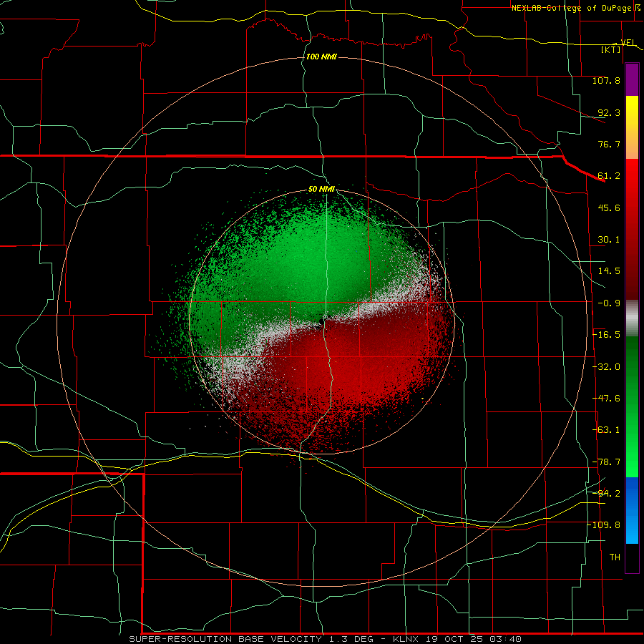The height and width of the screenshot is (644, 644).
Task: Click the 76.7 velocity scale label
Action: 609,144
